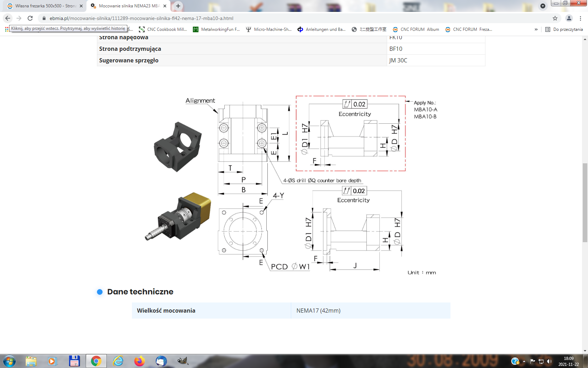Open the Chrome profile menu
This screenshot has height=368, width=588.
coord(569,18)
